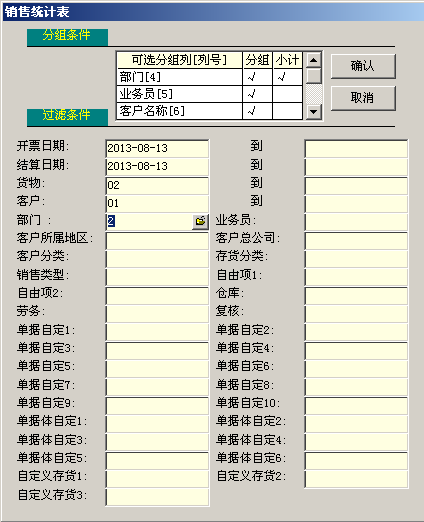Image resolution: width=424 pixels, height=522 pixels.
Task: Click the 确认 button
Action: [x=363, y=66]
